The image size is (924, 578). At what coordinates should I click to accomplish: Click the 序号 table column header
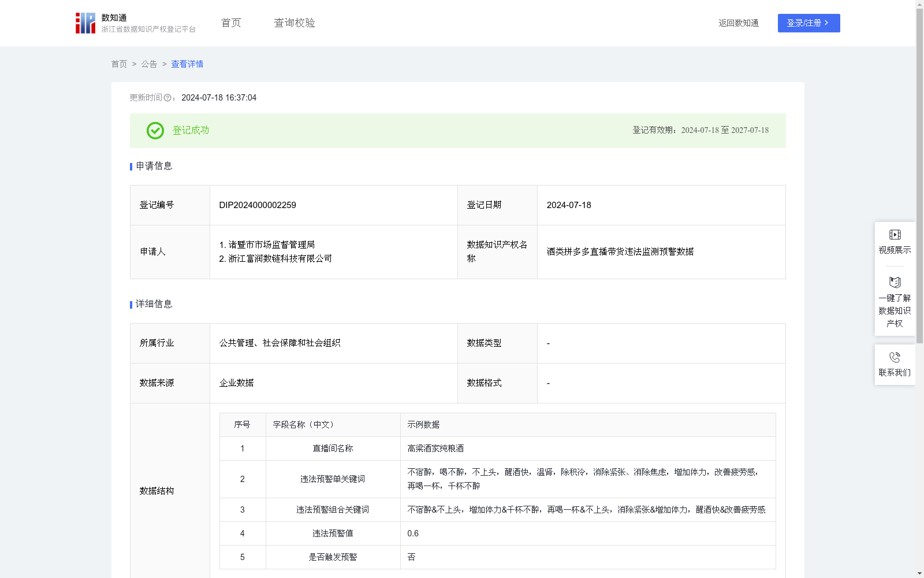tap(242, 425)
